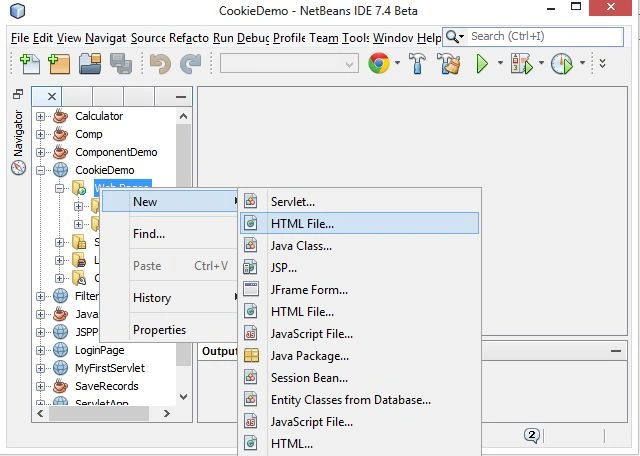Viewport: 640px width, 456px height.
Task: Choose Session Bean... from the submenu
Action: (x=359, y=378)
